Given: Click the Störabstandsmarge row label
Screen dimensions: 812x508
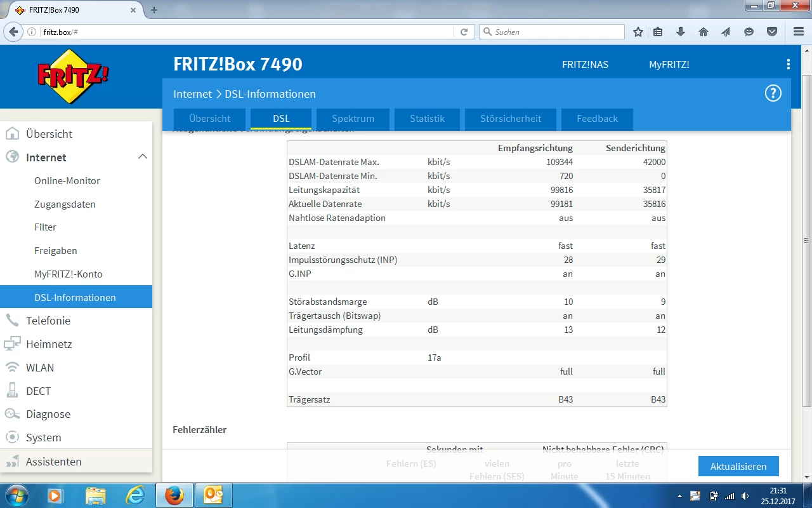Looking at the screenshot, I should click(327, 302).
